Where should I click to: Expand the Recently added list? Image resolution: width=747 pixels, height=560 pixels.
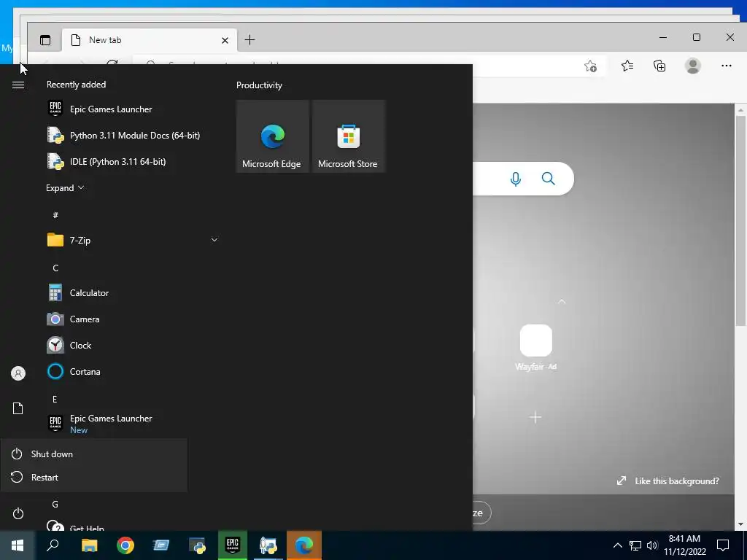[65, 187]
